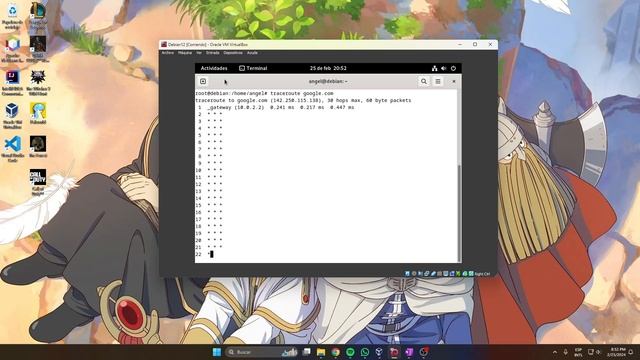The height and width of the screenshot is (360, 640).
Task: Click the date and time 25 de feb 20:52
Action: 328,68
